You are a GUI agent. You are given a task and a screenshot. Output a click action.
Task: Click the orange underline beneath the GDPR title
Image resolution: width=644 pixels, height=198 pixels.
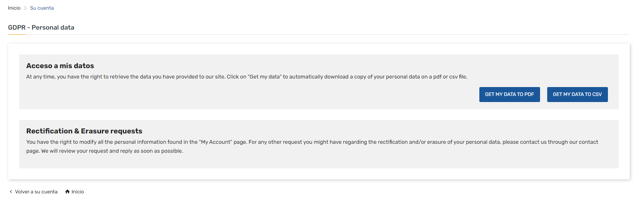tap(17, 34)
